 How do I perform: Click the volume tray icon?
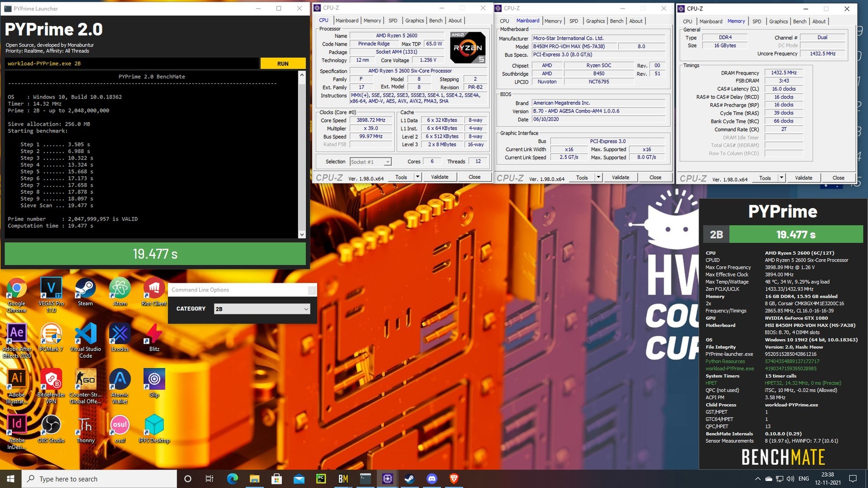point(791,479)
